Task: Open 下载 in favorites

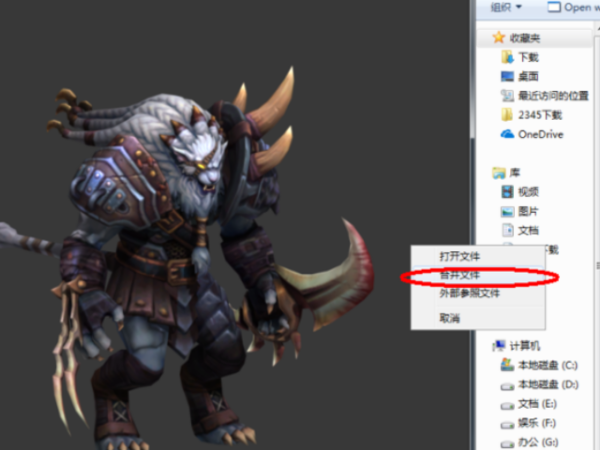Action: click(528, 57)
